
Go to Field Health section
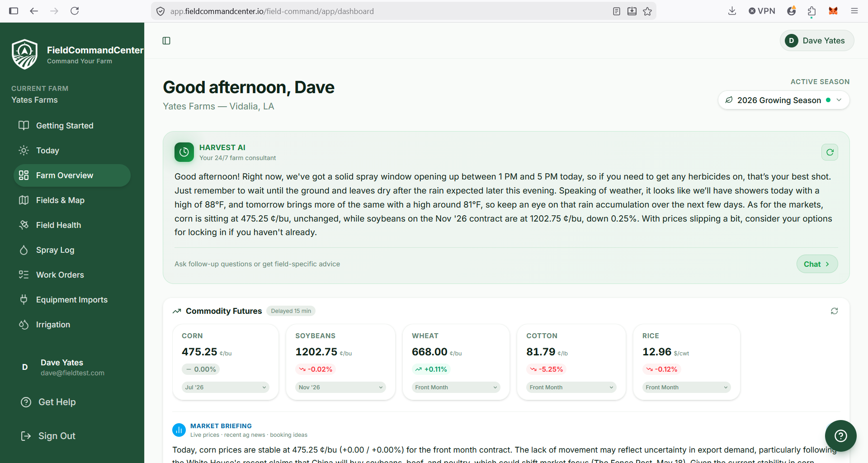click(72, 225)
